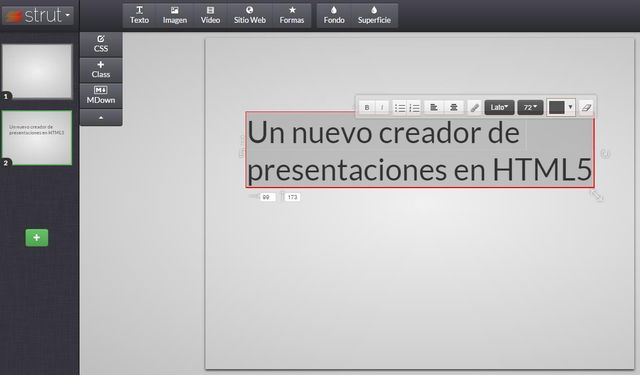
Task: Click the scale handle at text box corner
Action: (597, 195)
